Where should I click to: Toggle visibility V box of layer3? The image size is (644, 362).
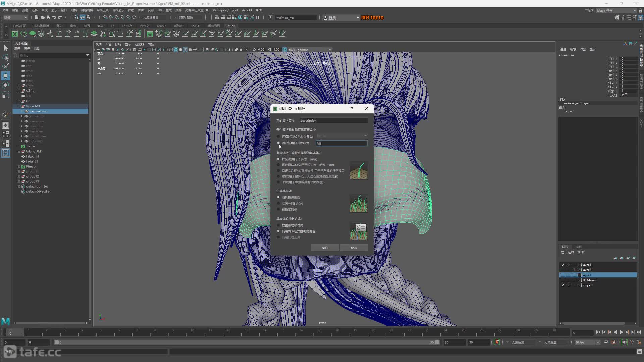(563, 265)
